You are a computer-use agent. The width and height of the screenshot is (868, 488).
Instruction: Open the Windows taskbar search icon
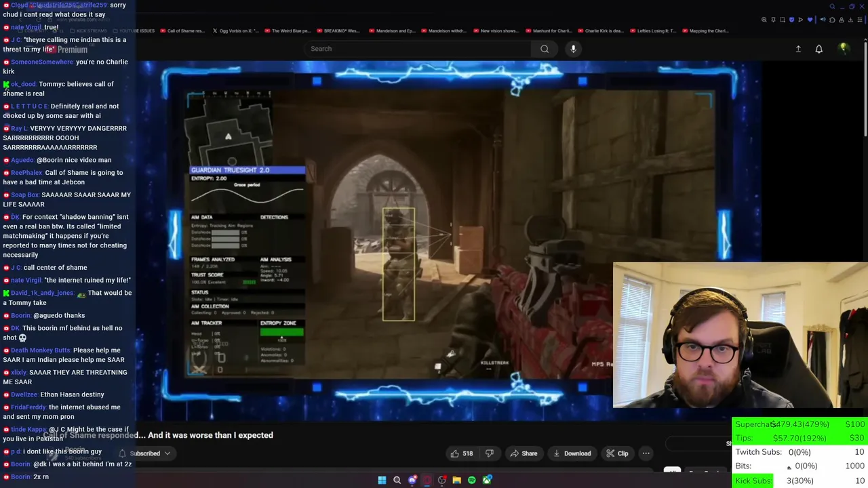point(397,480)
